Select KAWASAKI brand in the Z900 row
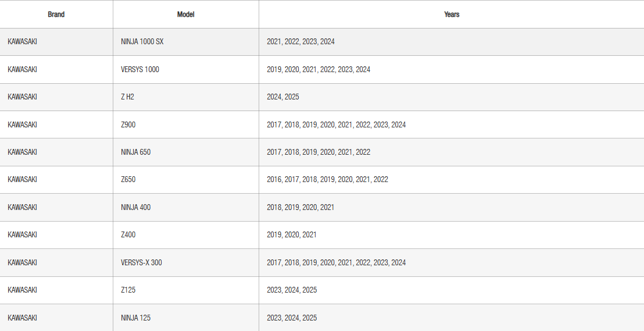644x331 pixels. [23, 124]
